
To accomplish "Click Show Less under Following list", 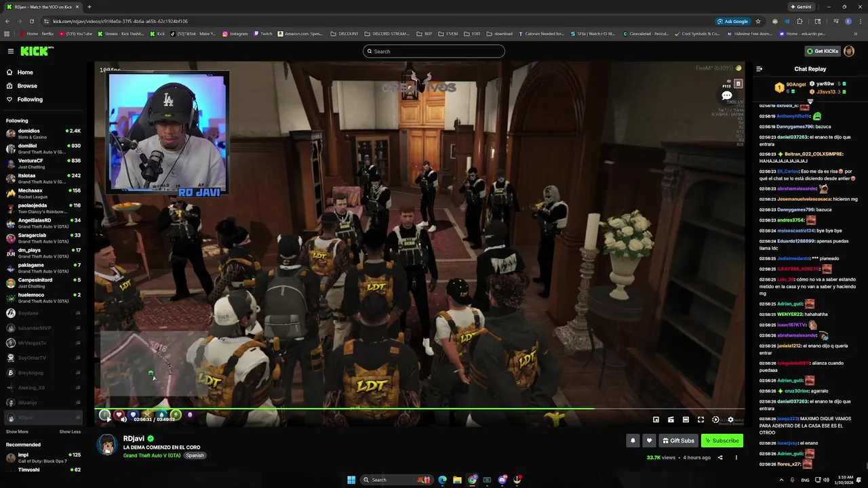I will pos(70,432).
